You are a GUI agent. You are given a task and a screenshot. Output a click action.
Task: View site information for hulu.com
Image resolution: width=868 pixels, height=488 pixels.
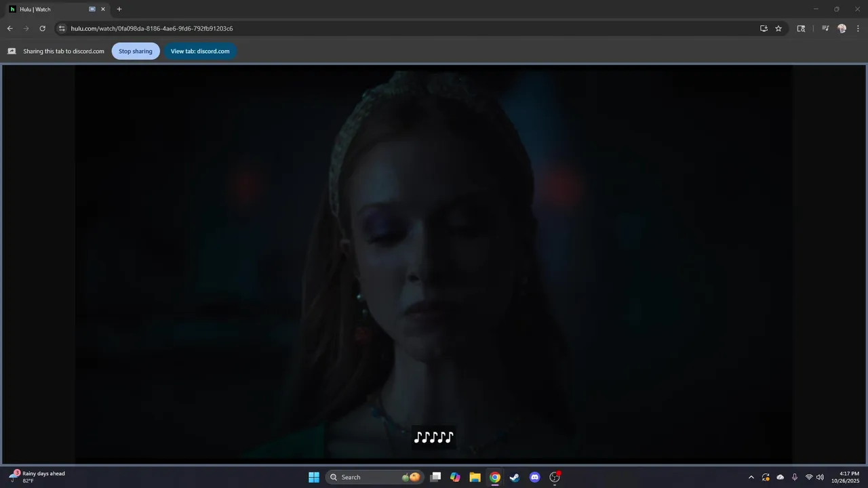[x=62, y=28]
